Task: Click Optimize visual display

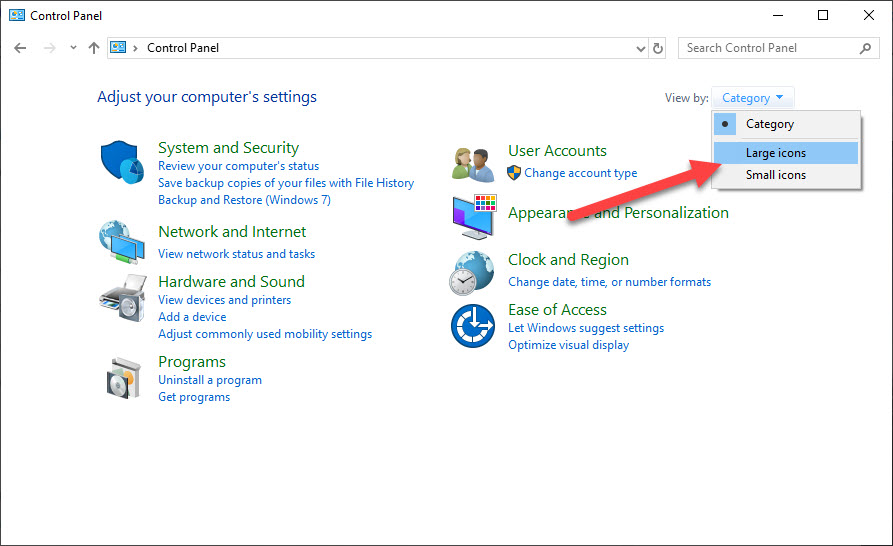Action: click(568, 346)
